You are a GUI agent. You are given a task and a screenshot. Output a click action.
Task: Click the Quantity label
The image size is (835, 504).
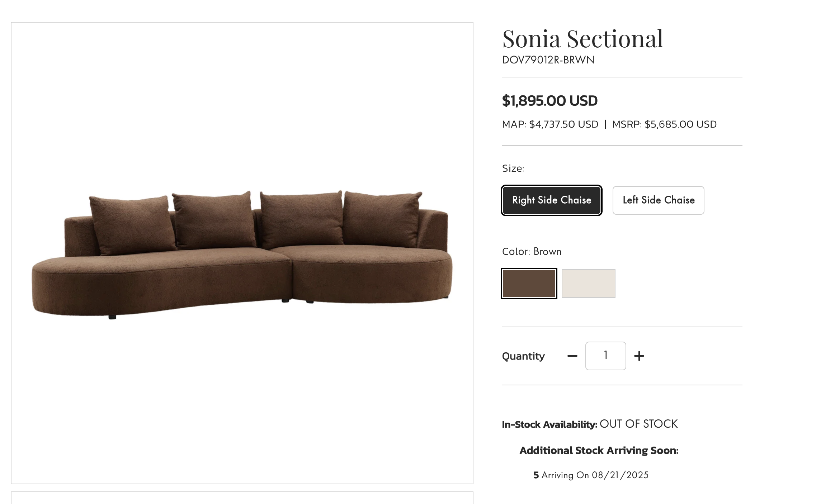(x=523, y=356)
